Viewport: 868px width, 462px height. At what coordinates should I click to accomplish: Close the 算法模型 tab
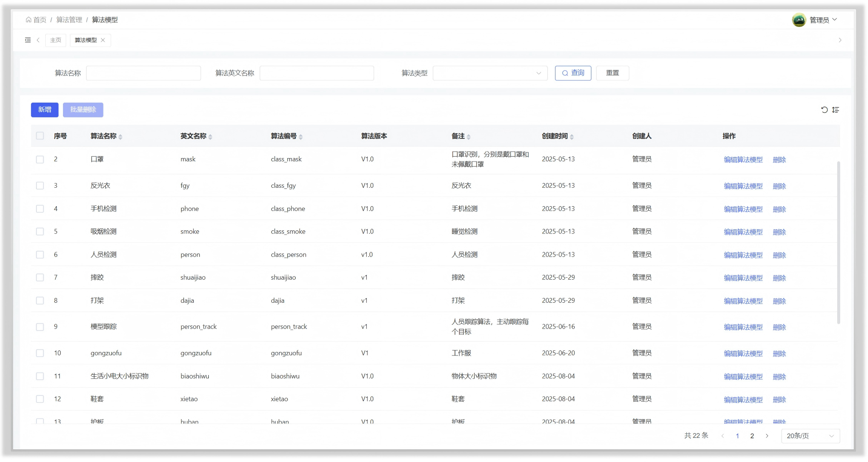tap(103, 40)
